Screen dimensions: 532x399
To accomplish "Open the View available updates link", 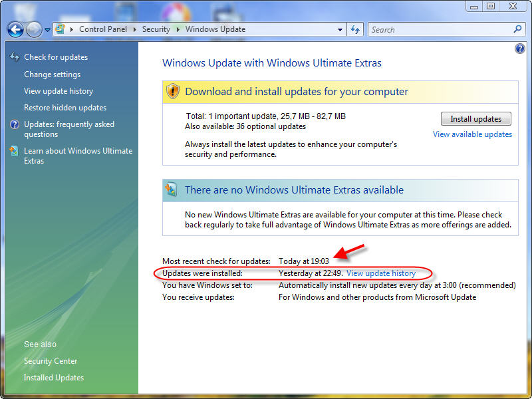I will (x=472, y=134).
